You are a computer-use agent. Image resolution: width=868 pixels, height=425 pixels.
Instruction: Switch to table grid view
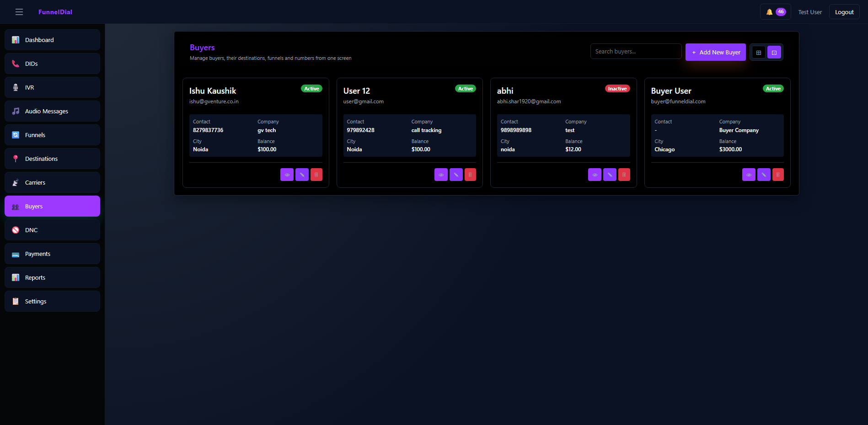click(x=759, y=53)
